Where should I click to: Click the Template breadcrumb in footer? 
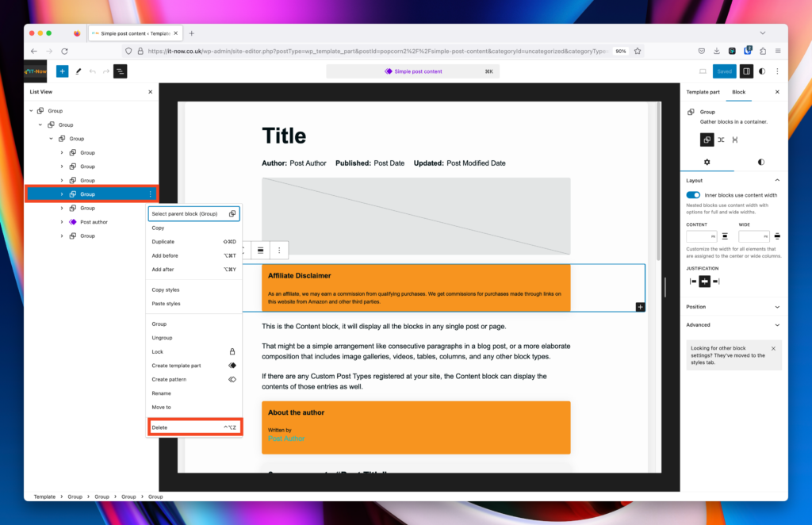[44, 496]
